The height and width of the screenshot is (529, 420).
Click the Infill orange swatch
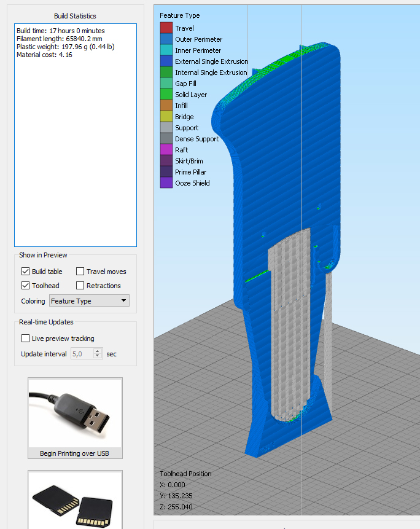pyautogui.click(x=166, y=106)
